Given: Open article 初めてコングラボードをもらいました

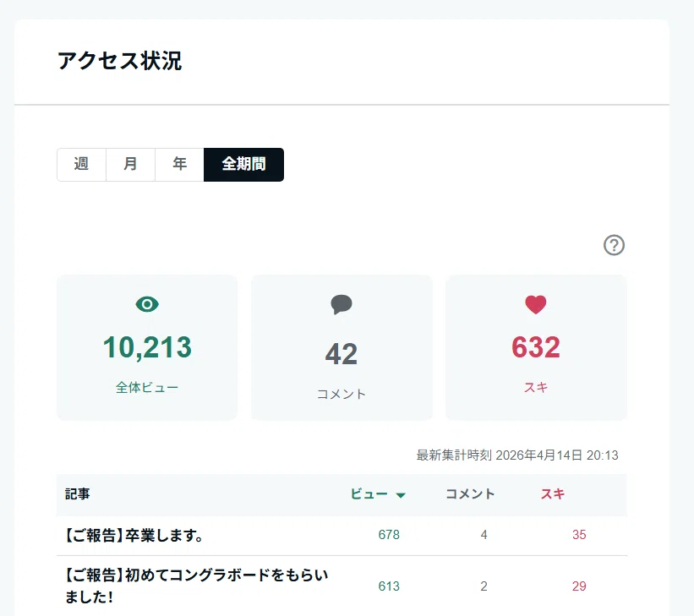Looking at the screenshot, I should [x=196, y=586].
